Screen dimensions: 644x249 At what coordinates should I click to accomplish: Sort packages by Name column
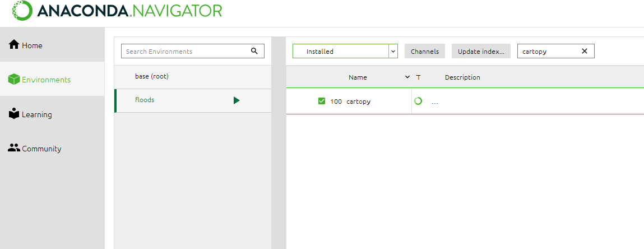[358, 77]
